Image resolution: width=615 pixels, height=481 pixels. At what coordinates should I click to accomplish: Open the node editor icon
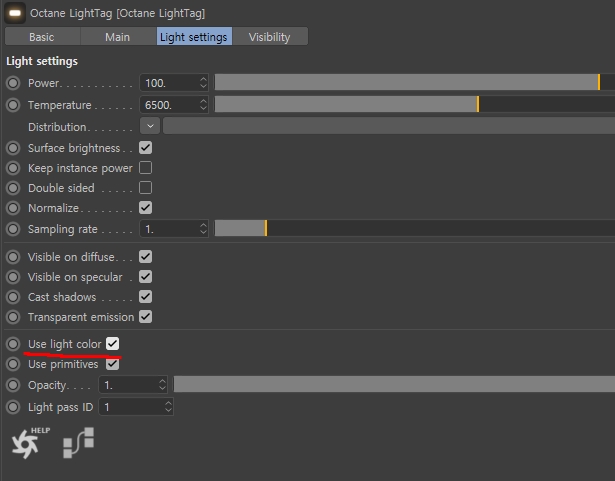[78, 443]
